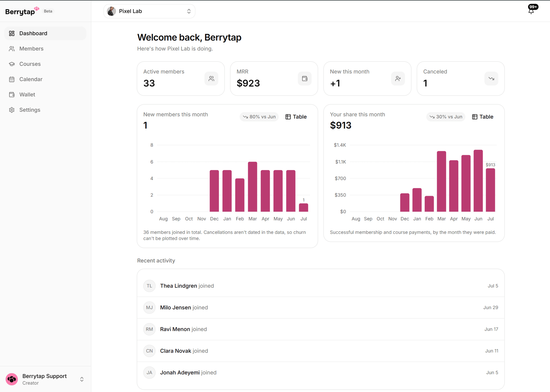Click the Recent activity heading
Viewport: 550px width, 392px height.
(156, 261)
